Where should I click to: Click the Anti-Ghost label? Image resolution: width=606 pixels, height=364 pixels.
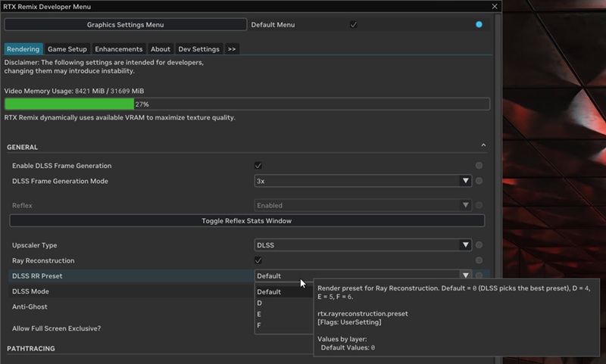(x=30, y=307)
